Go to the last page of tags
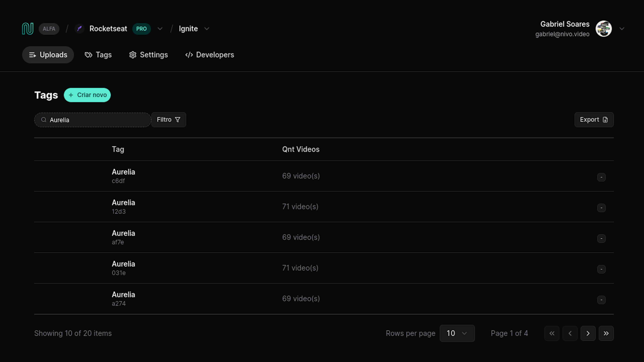 coord(606,333)
